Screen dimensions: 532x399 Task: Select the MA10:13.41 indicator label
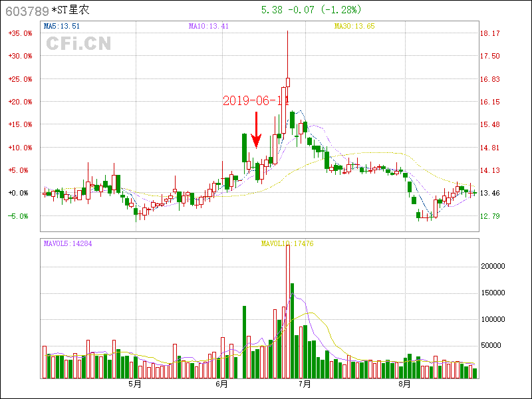coord(209,27)
